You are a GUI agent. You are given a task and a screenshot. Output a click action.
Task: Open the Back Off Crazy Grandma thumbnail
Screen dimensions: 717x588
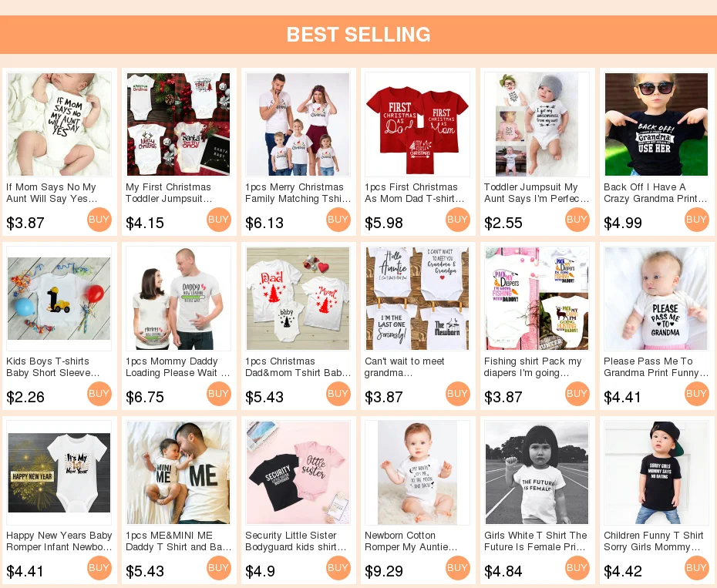(656, 124)
